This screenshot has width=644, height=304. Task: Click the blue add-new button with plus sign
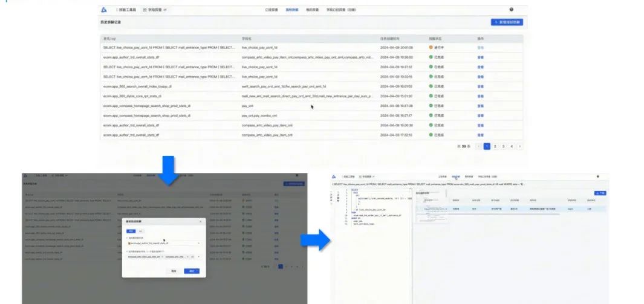tap(507, 22)
